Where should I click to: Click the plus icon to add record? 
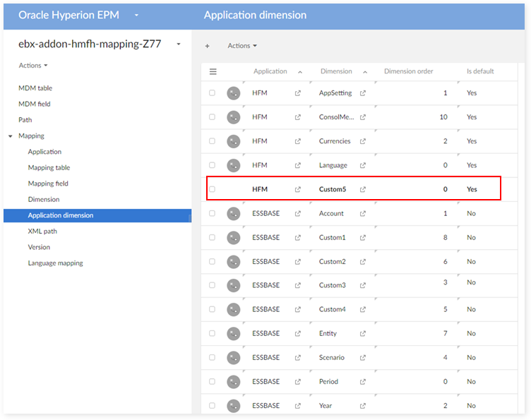tap(208, 46)
